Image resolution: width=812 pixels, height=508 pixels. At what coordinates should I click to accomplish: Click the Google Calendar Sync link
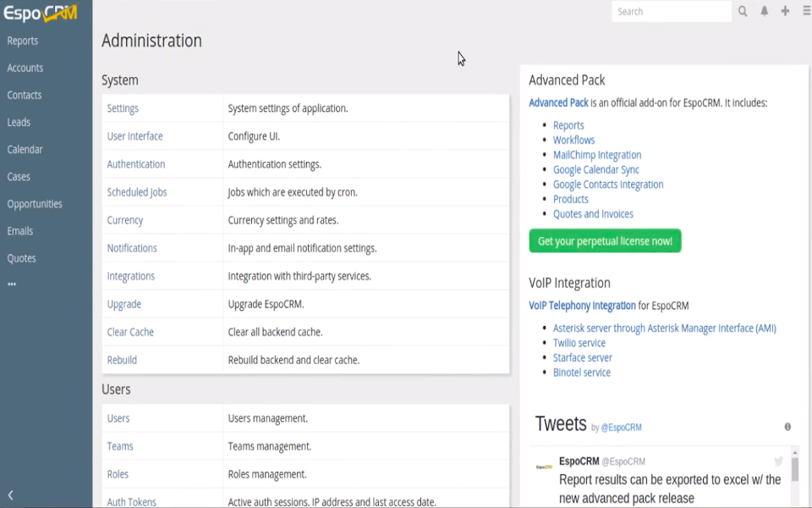pos(596,169)
